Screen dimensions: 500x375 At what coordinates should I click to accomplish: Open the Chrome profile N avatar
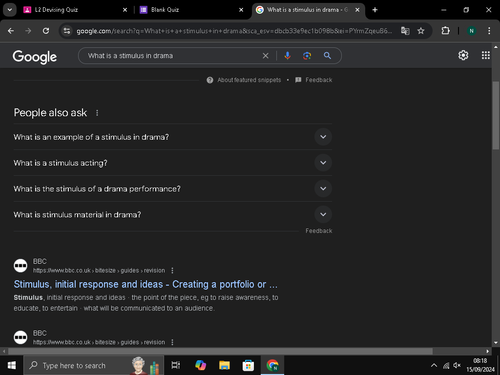(471, 31)
